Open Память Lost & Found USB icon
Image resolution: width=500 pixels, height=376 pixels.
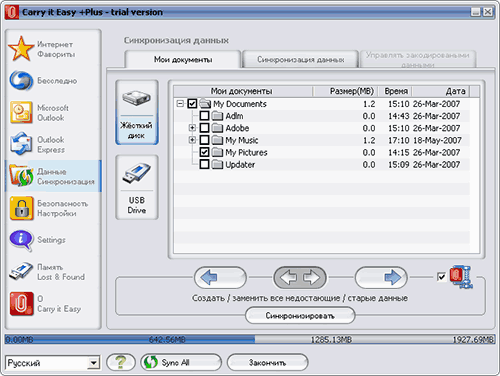point(21,271)
